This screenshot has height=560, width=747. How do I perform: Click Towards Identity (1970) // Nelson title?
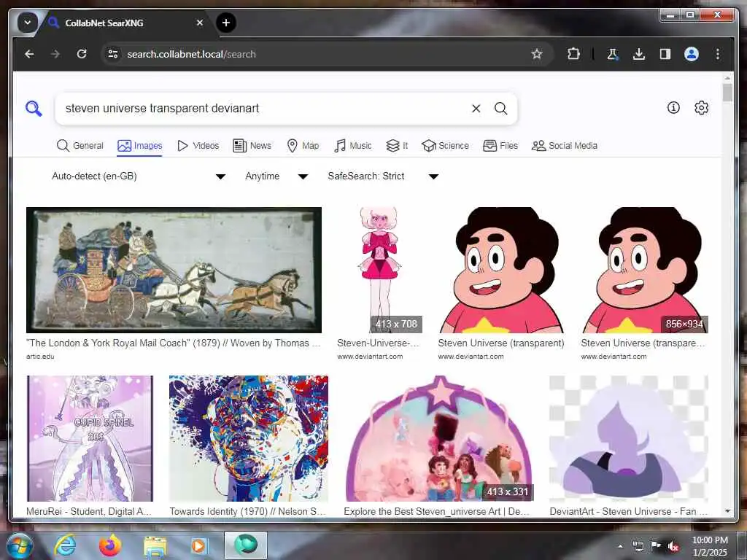(248, 511)
